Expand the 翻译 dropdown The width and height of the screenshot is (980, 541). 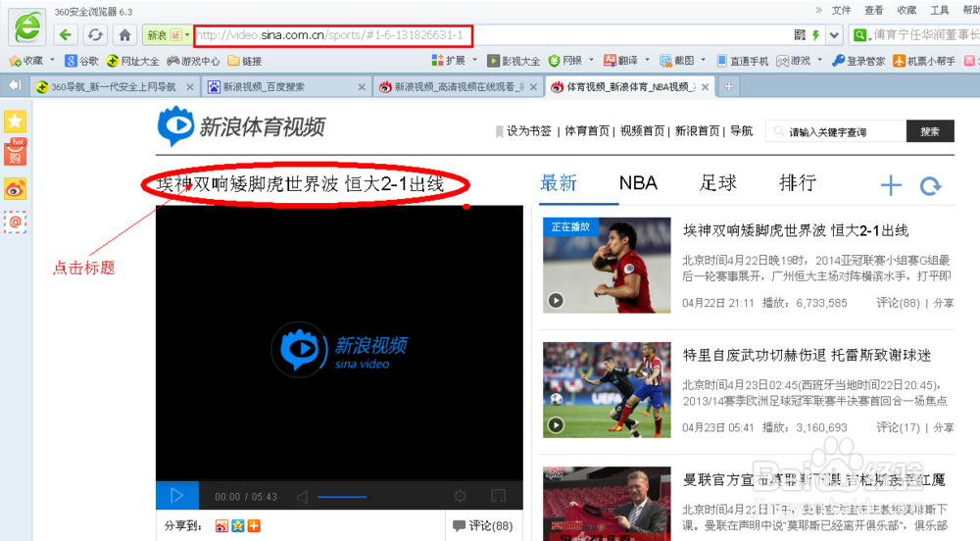[647, 60]
